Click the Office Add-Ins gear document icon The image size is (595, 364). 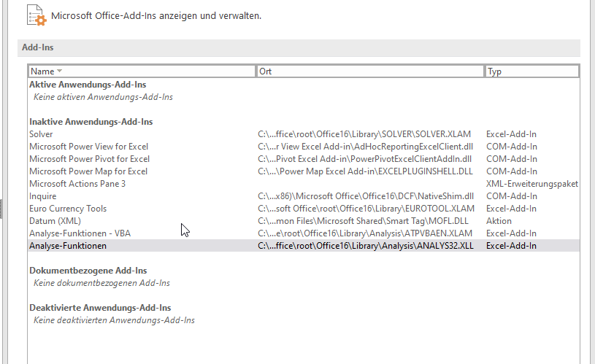(37, 15)
